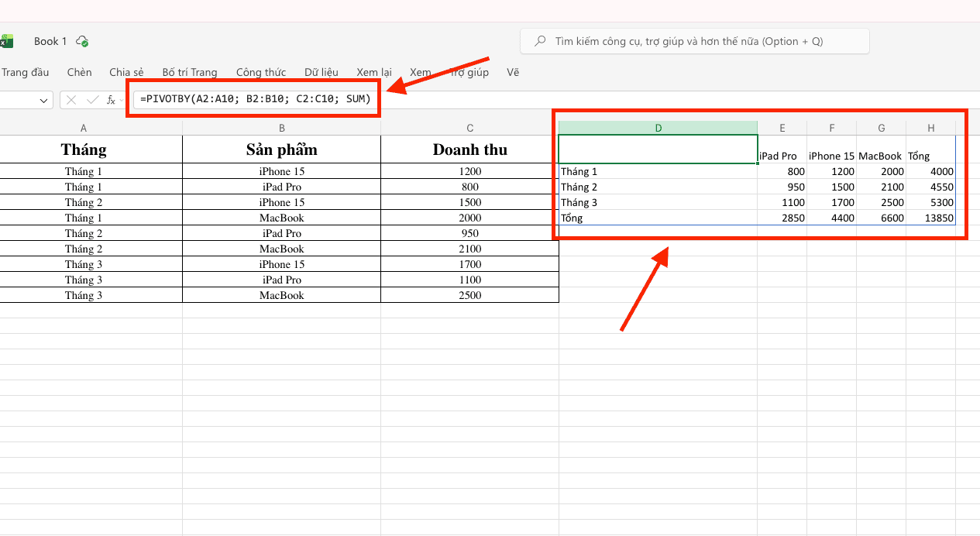Screen dimensions: 980x536
Task: Select the cell with value 800 in column C
Action: pos(469,187)
